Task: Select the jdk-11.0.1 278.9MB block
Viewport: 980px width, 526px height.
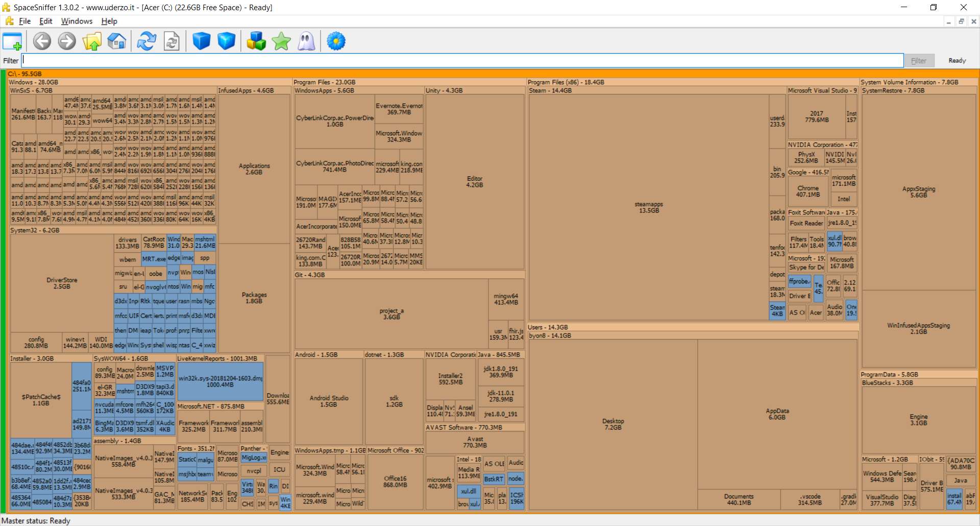Action: point(501,396)
